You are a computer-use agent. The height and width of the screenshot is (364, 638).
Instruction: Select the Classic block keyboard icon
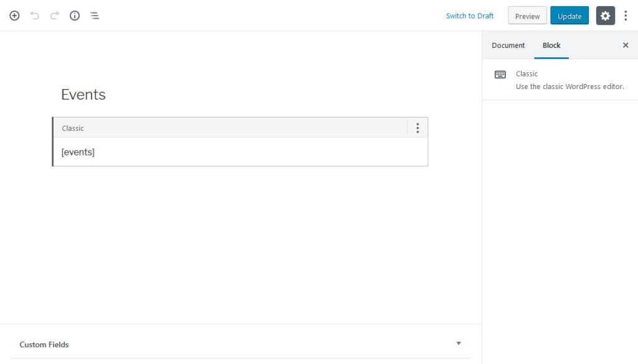[500, 74]
